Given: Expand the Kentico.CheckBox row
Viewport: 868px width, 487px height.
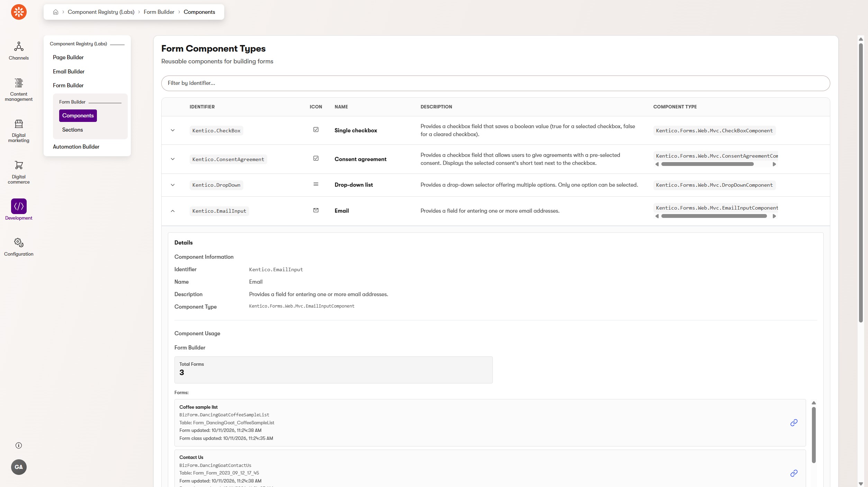Looking at the screenshot, I should pyautogui.click(x=173, y=131).
